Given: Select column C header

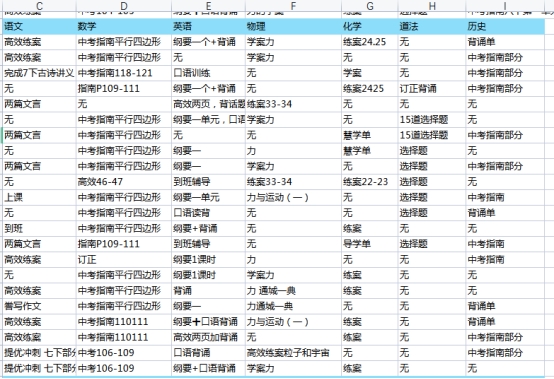Looking at the screenshot, I should click(39, 6).
